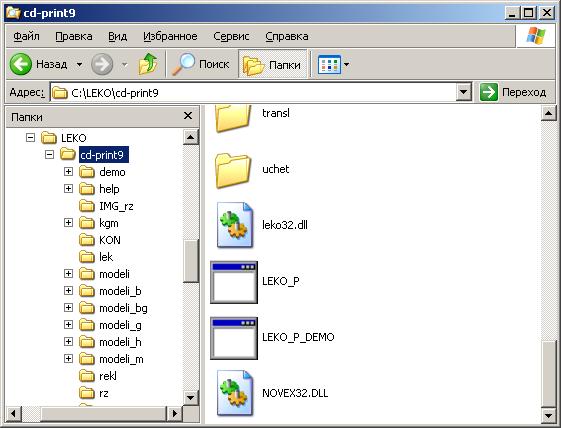Select the LEKO_P_DEMO application icon
Image resolution: width=561 pixels, height=428 pixels.
(x=234, y=338)
